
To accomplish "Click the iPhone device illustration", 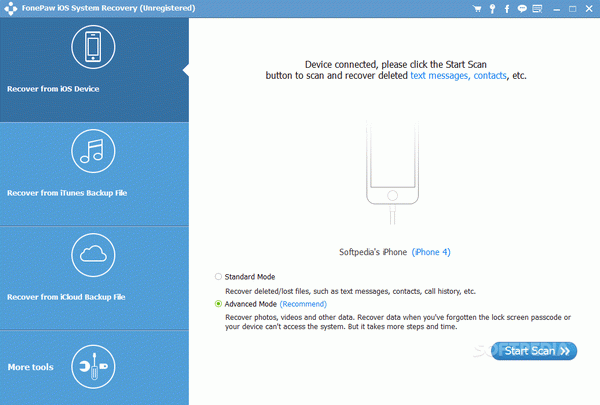I will coord(392,172).
